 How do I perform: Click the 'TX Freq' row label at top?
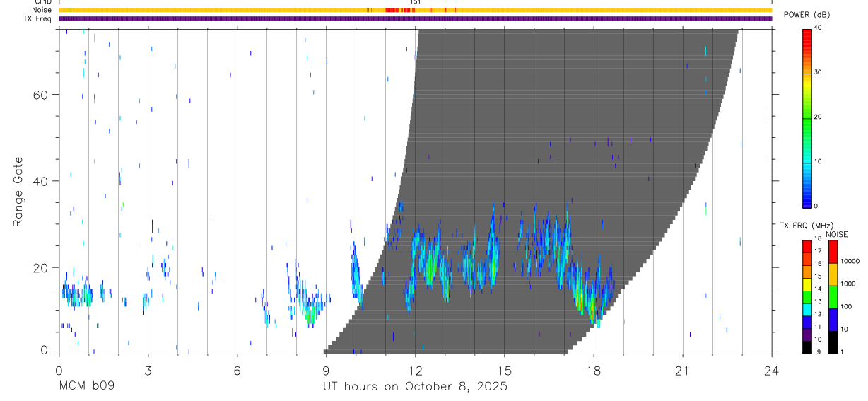coord(38,18)
